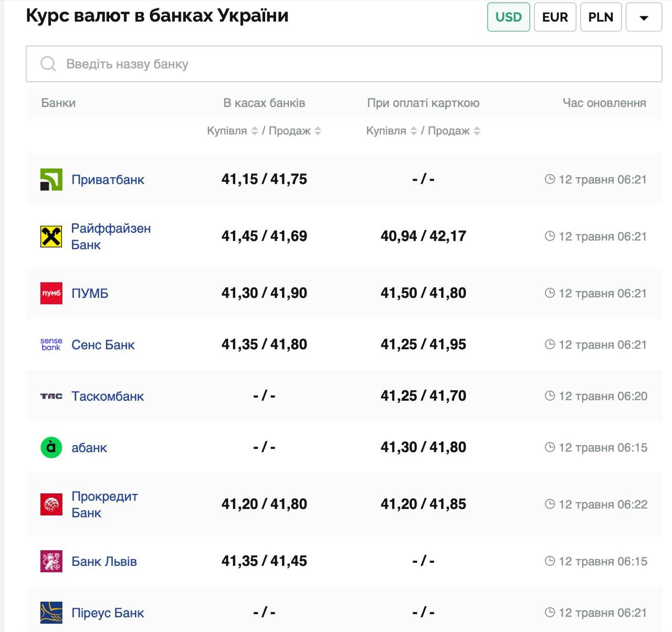Open the more currencies dropdown arrow

(x=644, y=17)
